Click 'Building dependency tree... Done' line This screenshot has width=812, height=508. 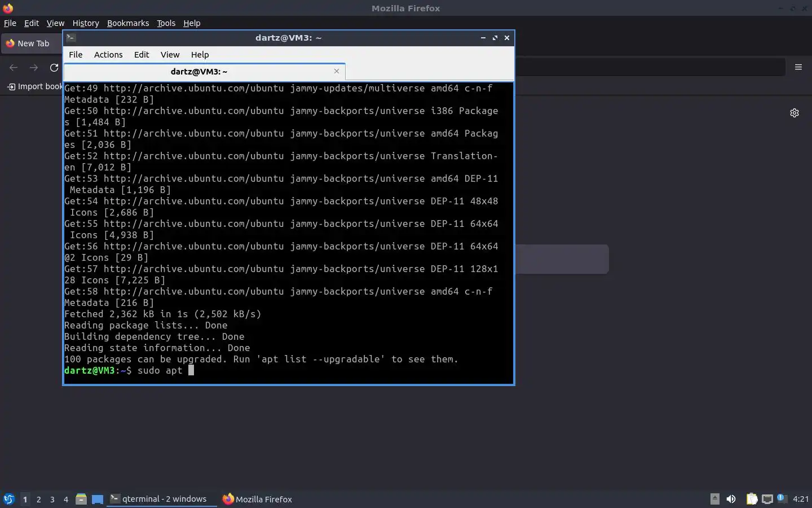[154, 336]
